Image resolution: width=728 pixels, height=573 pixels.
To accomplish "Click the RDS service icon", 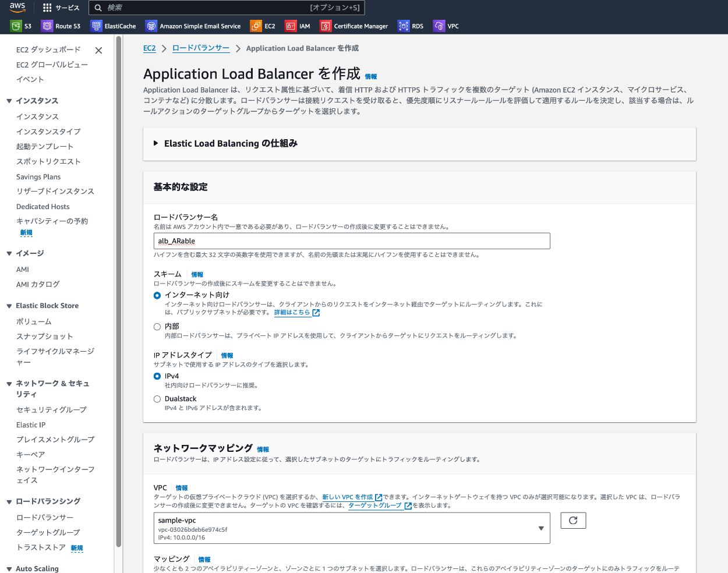I will (404, 26).
